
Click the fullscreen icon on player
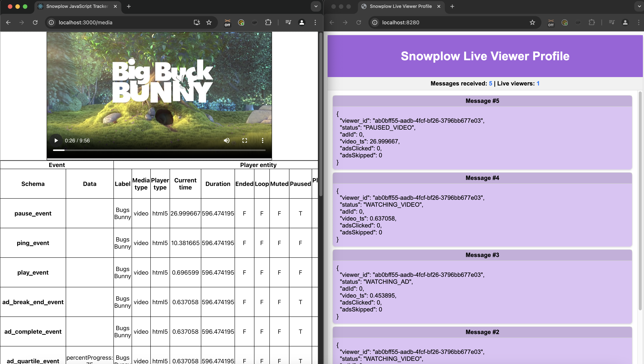(x=245, y=140)
